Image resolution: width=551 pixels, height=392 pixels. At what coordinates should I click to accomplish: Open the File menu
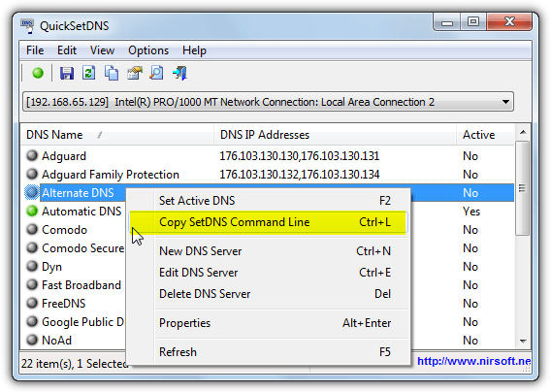35,50
